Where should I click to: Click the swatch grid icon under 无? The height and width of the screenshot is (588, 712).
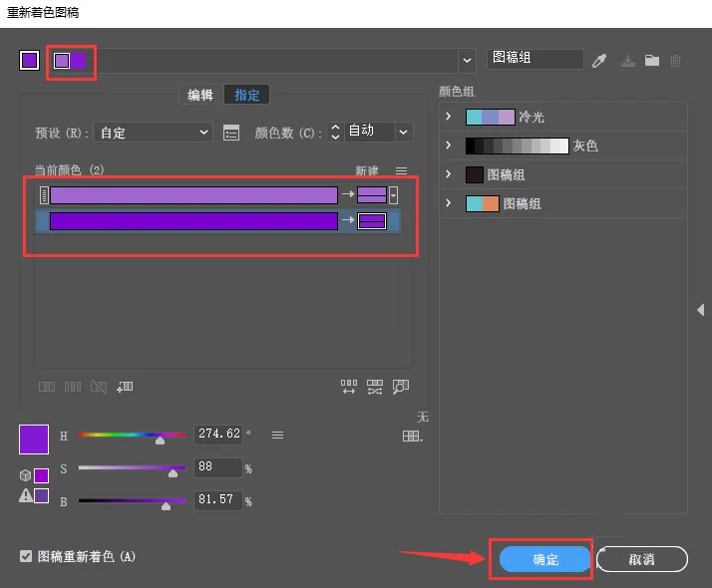click(x=410, y=437)
